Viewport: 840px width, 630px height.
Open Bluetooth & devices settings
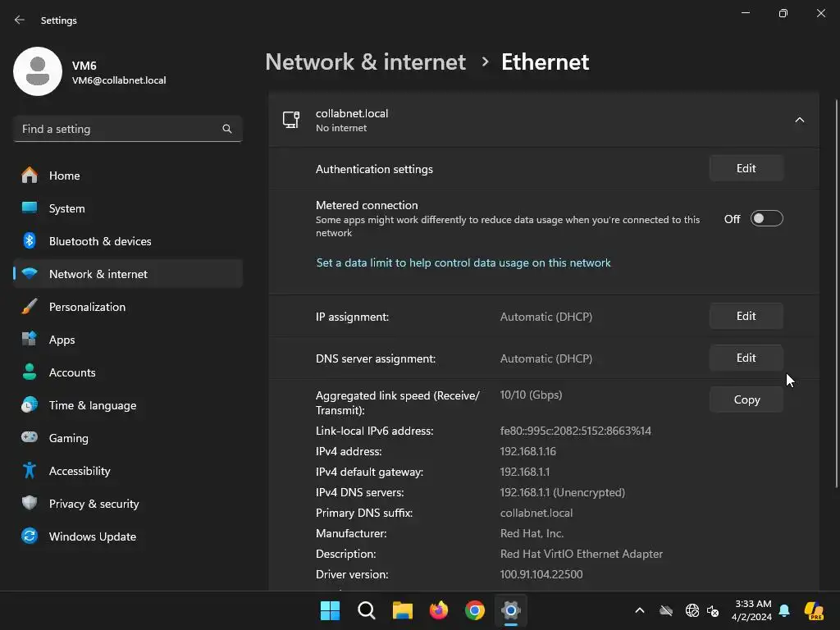[x=100, y=241]
